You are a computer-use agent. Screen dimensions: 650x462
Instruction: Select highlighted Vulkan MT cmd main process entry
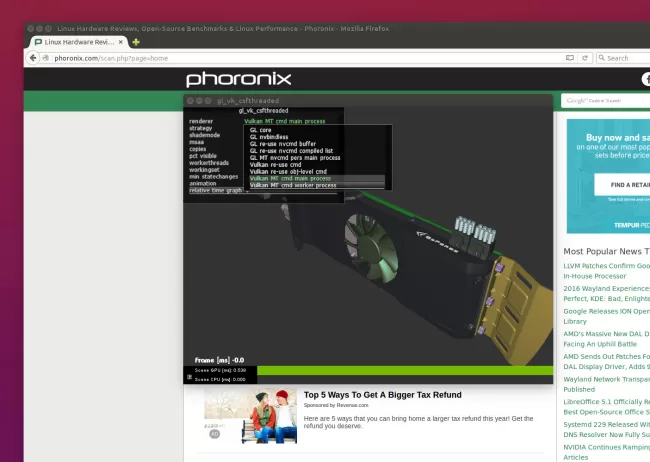(317, 178)
